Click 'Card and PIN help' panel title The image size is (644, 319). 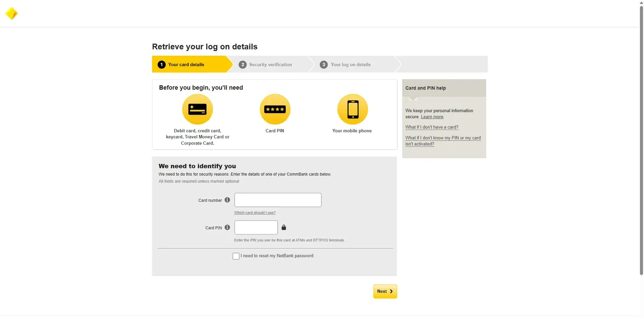(x=425, y=88)
